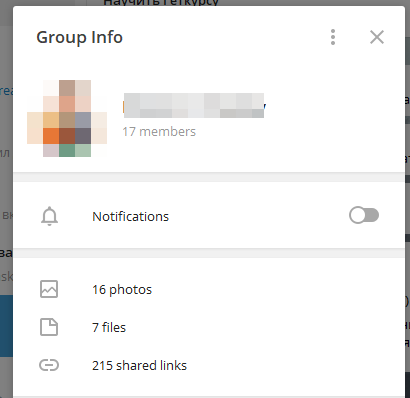Open the 215 shared links list
The height and width of the screenshot is (398, 410).
(x=209, y=365)
